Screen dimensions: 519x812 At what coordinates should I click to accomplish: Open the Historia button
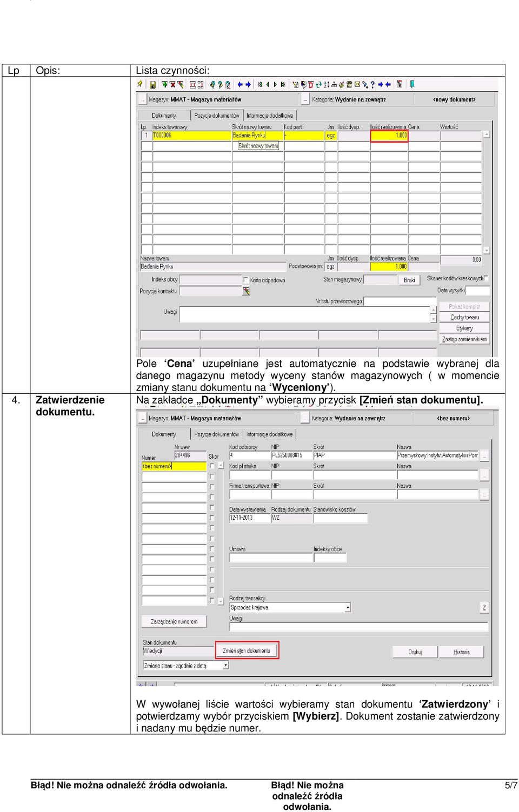click(462, 652)
